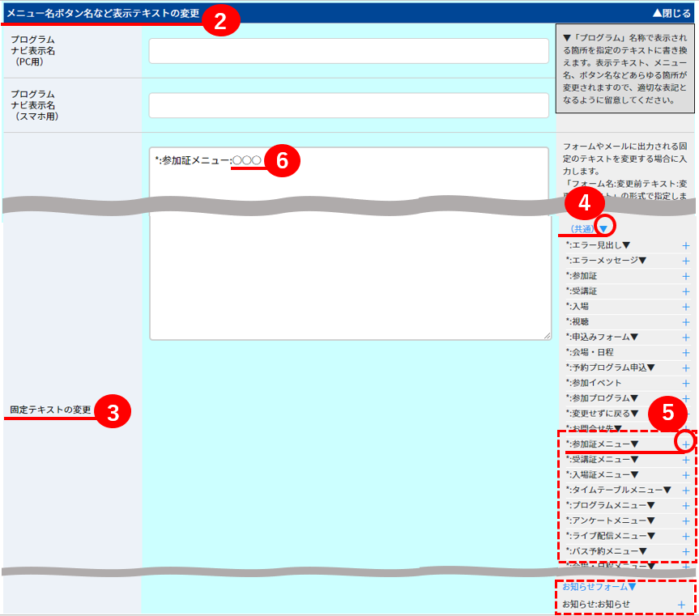Click the plus icon next to *:入場

coord(685,307)
